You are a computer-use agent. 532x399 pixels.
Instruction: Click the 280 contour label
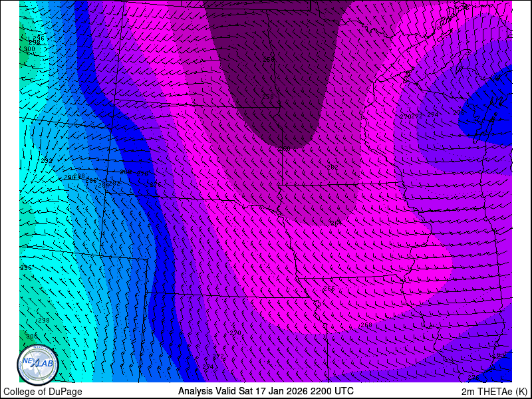pos(126,172)
